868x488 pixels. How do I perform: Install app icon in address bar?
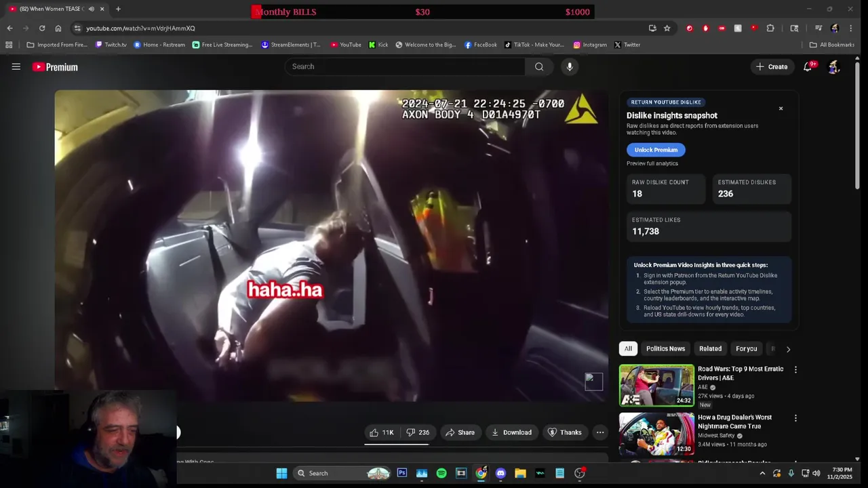652,28
